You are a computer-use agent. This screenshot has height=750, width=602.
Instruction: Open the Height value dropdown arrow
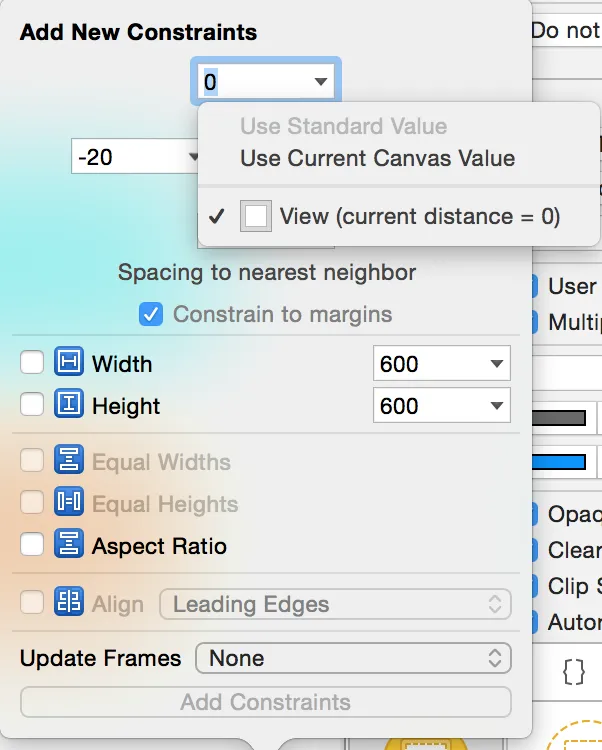click(496, 406)
